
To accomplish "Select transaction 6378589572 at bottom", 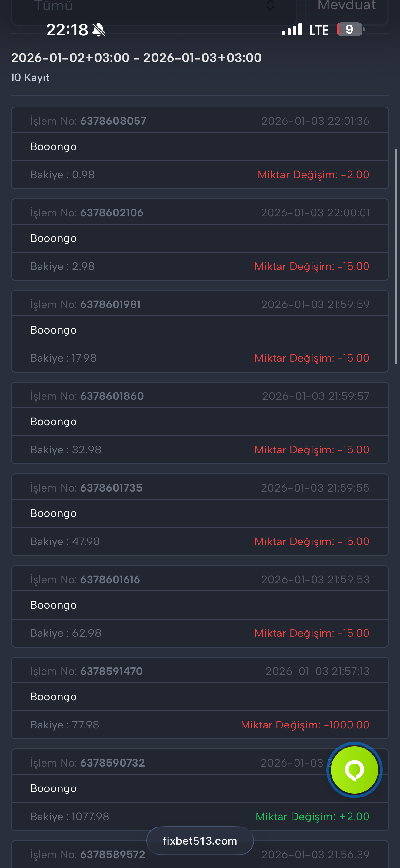I will coord(200,854).
